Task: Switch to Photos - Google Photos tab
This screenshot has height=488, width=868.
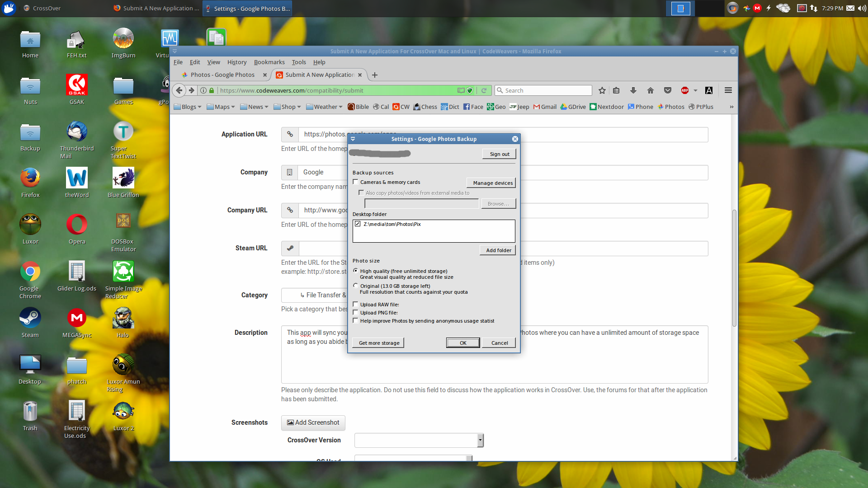Action: (x=222, y=75)
